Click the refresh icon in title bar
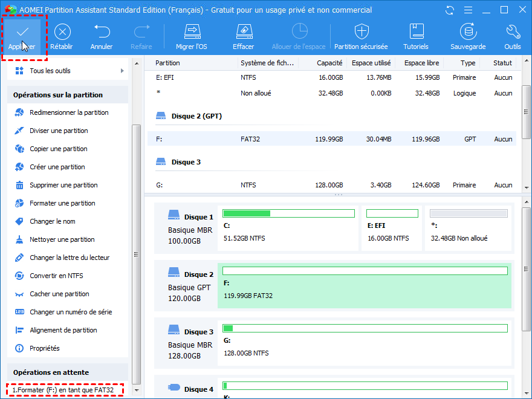Image resolution: width=532 pixels, height=399 pixels. (x=449, y=10)
